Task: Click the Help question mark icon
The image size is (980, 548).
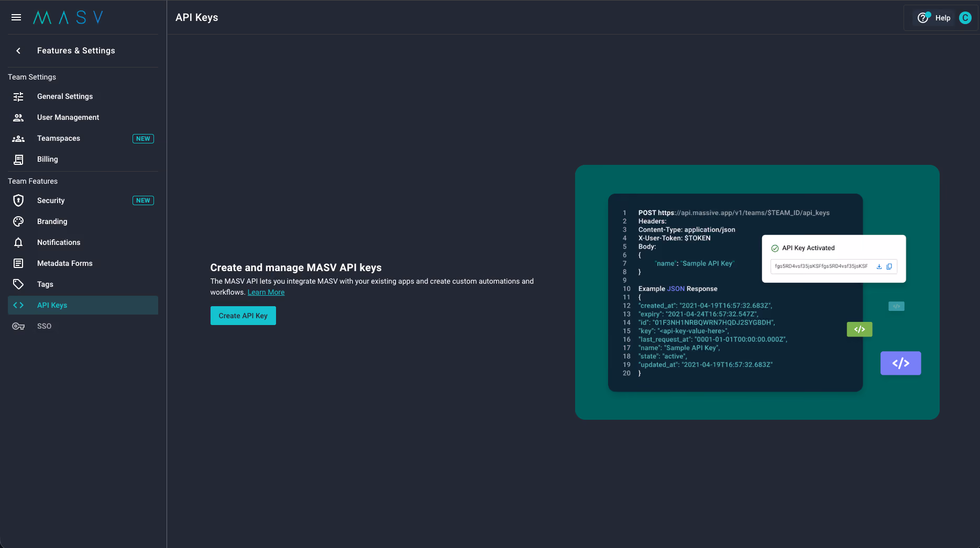Action: click(923, 18)
